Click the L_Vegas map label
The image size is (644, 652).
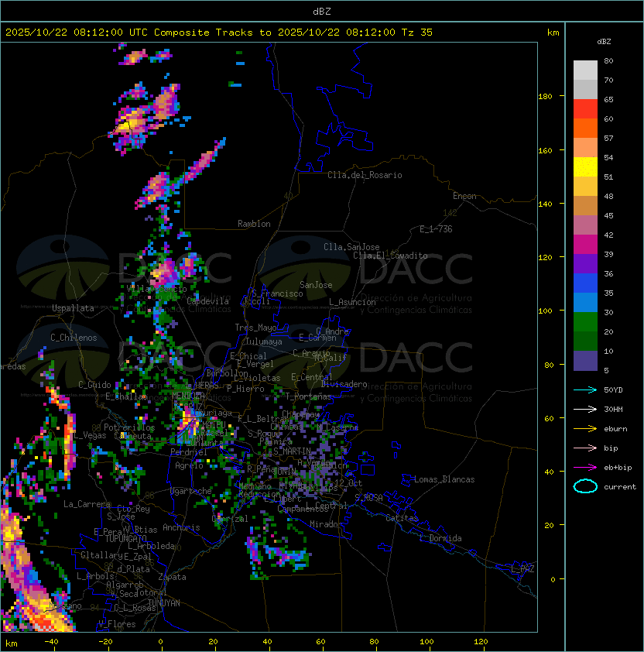(90, 435)
